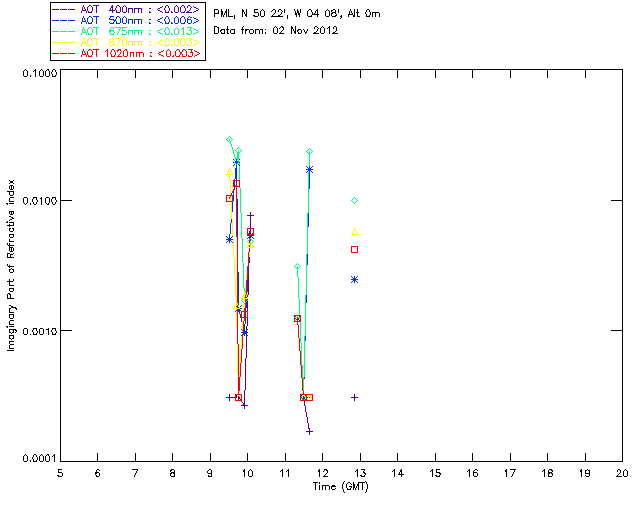The width and height of the screenshot is (640, 512).
Task: Select the isolated yellow triangle marker near time 13
Action: click(355, 232)
